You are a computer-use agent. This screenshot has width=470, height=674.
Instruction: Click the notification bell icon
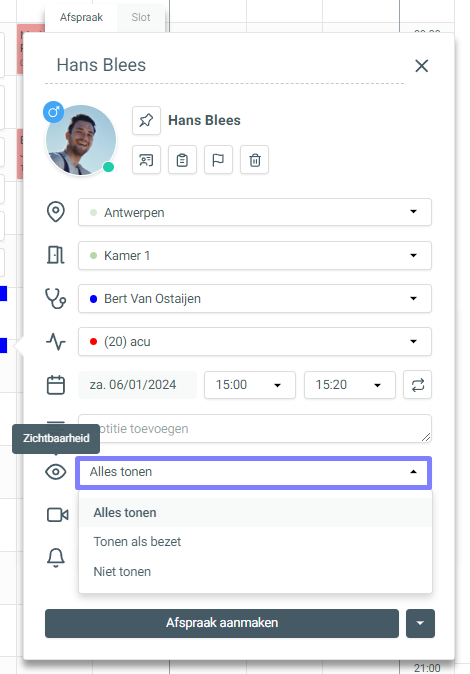[x=56, y=558]
